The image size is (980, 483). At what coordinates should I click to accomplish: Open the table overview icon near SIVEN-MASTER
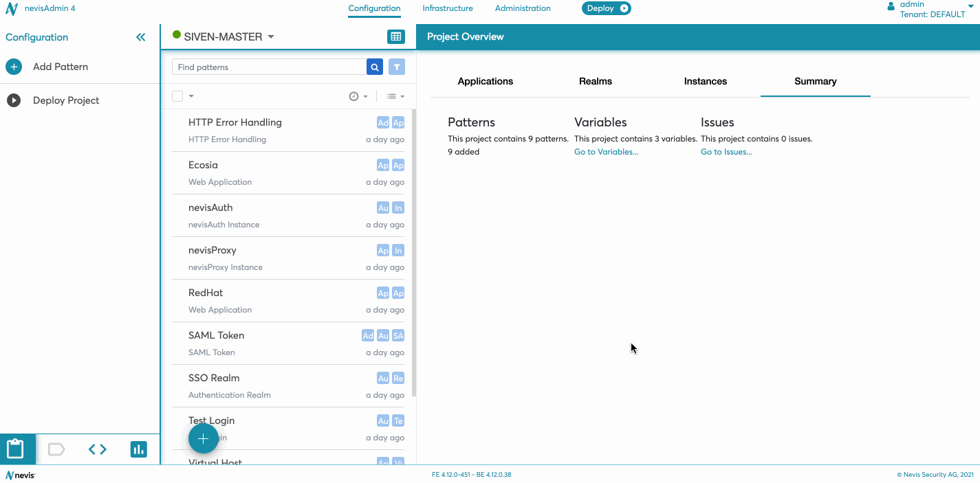pos(395,36)
